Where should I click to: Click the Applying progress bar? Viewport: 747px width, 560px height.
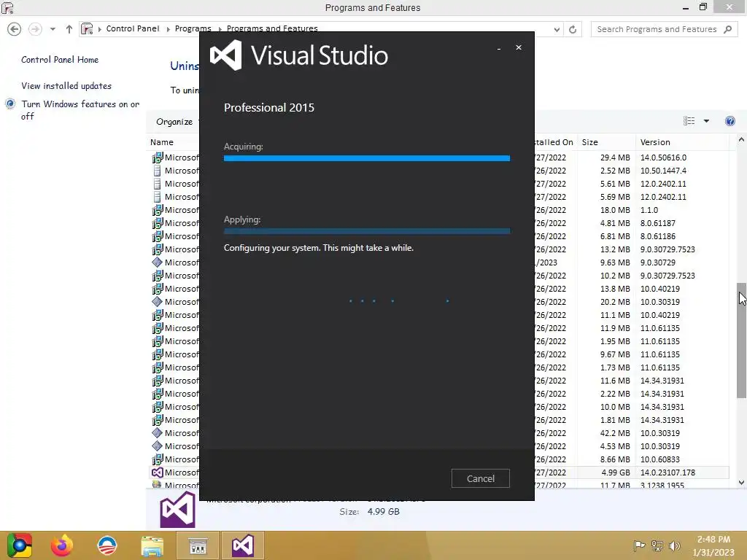[x=367, y=231]
